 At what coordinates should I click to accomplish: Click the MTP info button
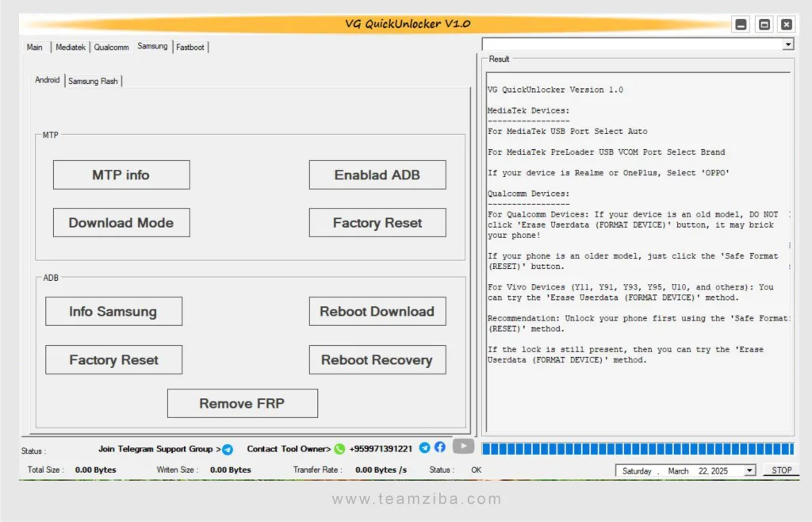(x=121, y=175)
